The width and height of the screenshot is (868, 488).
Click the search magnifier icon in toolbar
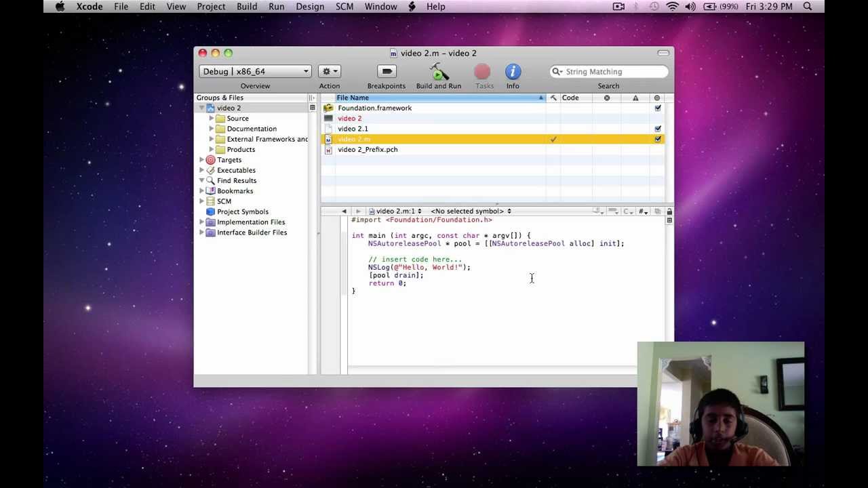pos(557,71)
